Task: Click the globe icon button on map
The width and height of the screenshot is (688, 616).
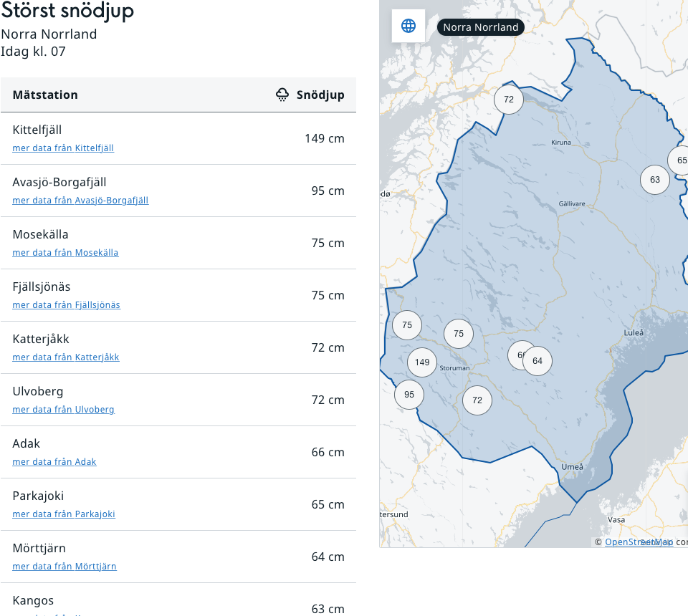Action: [x=408, y=26]
